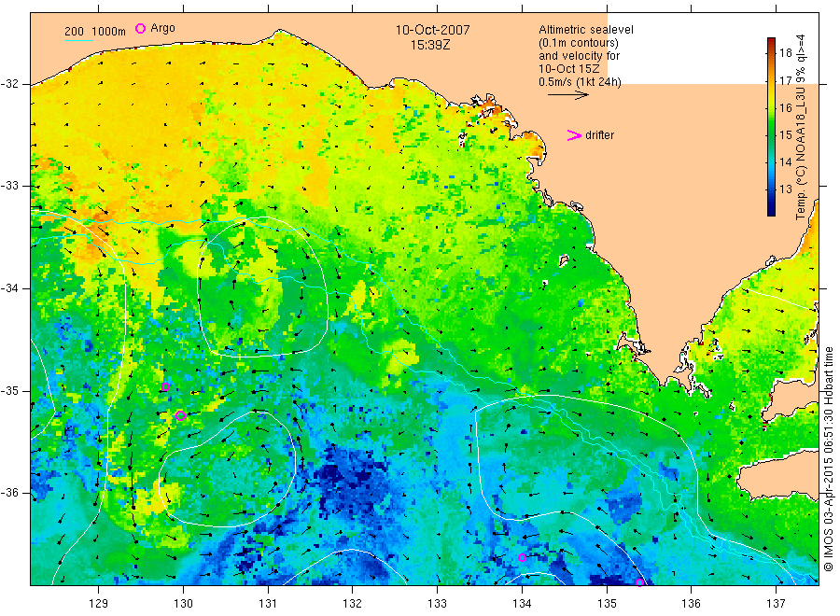Click the magenta drifter arrow symbol
This screenshot has width=840, height=616.
click(x=574, y=135)
